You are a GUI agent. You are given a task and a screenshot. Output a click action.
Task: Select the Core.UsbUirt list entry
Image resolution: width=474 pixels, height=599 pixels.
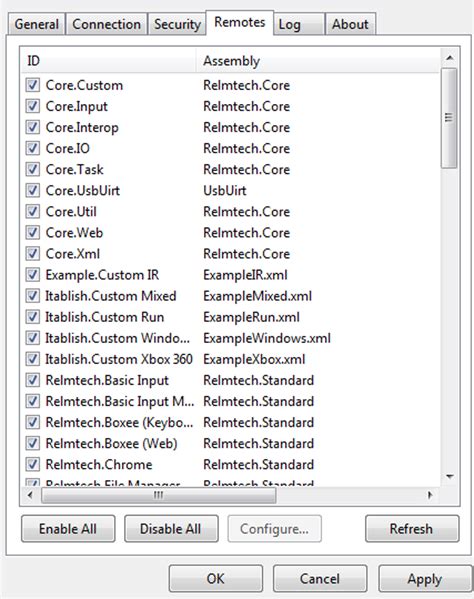(83, 190)
